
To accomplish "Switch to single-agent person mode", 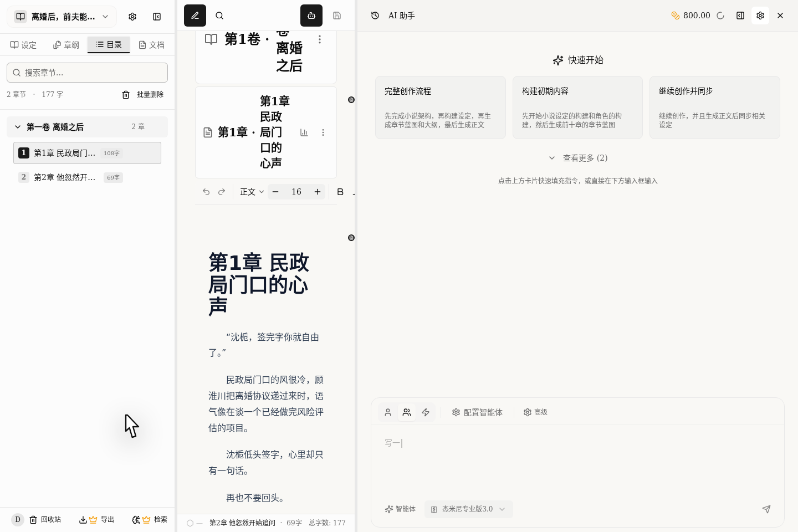I will pos(388,412).
